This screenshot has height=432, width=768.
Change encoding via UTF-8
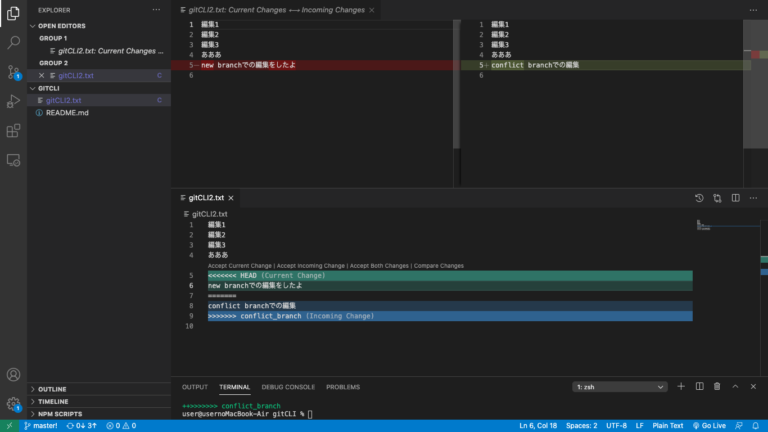coord(616,426)
